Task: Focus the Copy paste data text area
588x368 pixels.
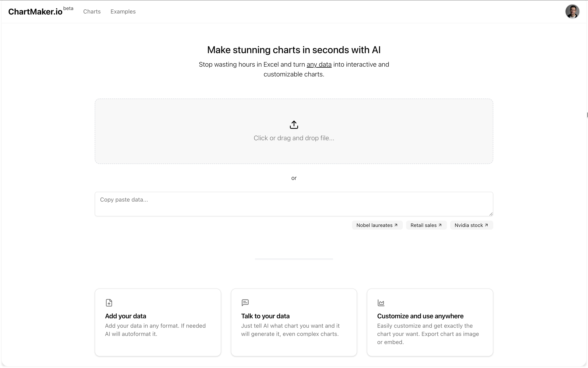Action: (x=294, y=204)
